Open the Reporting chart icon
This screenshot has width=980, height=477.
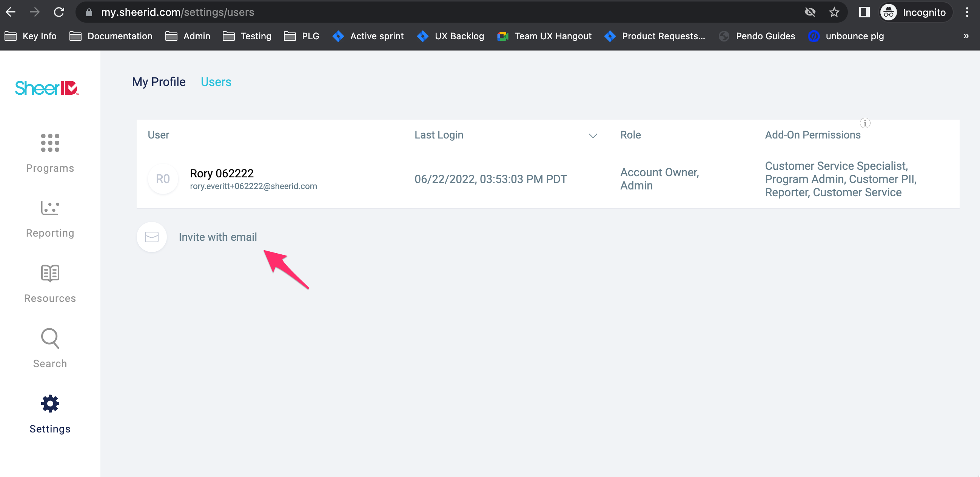pos(50,208)
